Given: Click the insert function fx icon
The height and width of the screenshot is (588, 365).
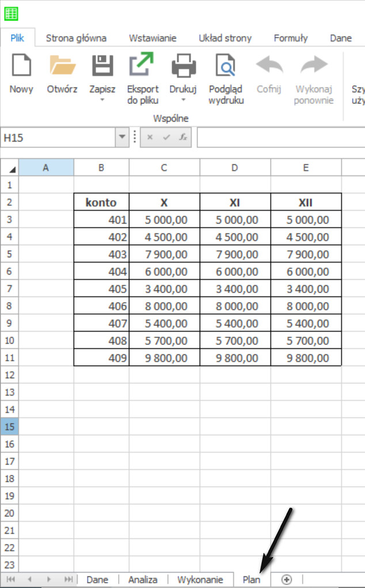Looking at the screenshot, I should 182,138.
